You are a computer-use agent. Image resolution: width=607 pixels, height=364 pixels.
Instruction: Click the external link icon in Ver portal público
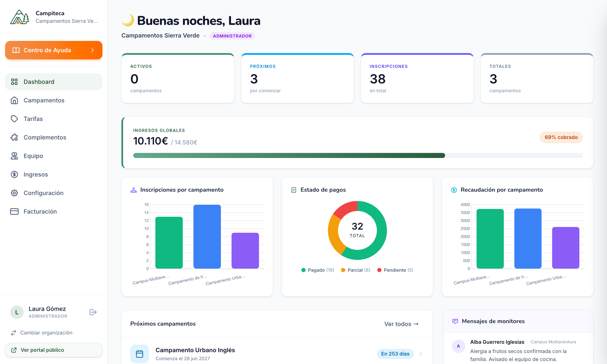pyautogui.click(x=14, y=350)
